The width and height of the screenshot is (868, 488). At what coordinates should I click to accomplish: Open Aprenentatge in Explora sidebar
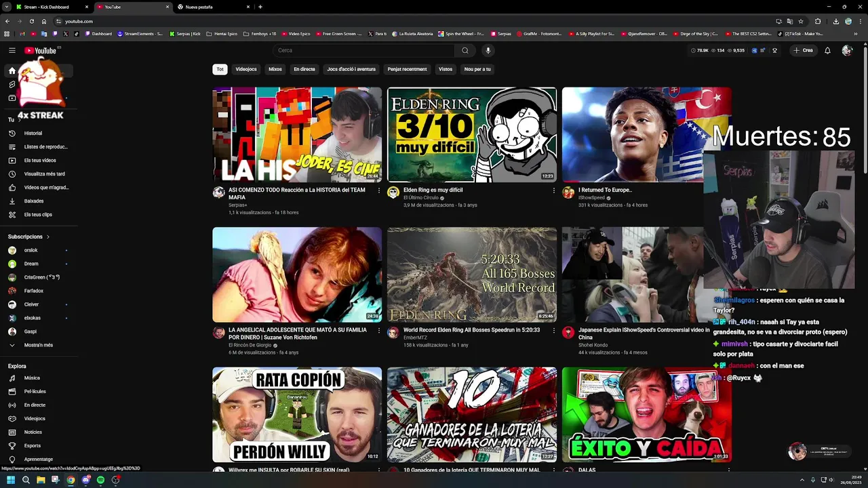39,459
